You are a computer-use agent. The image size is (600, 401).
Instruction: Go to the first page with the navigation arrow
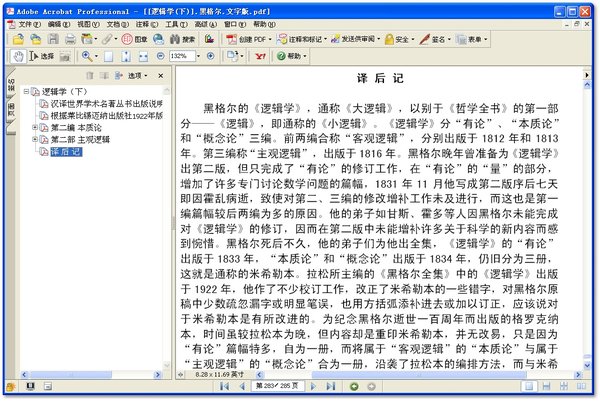point(225,386)
